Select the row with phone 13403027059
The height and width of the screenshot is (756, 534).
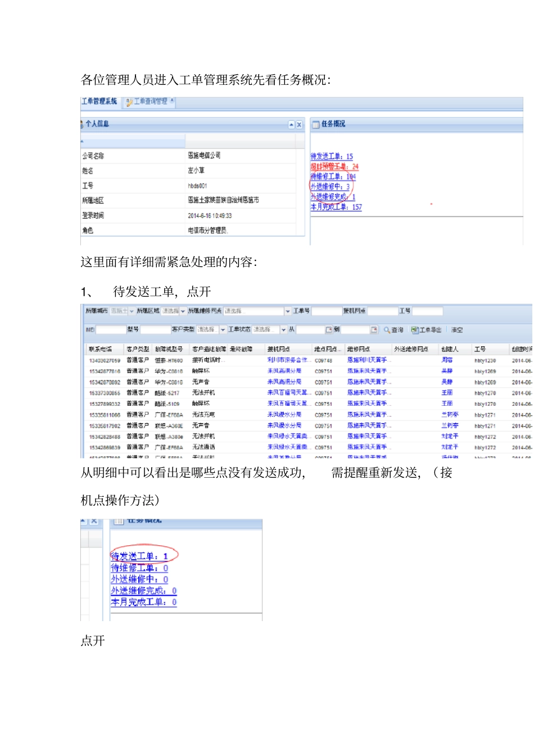[x=308, y=360]
